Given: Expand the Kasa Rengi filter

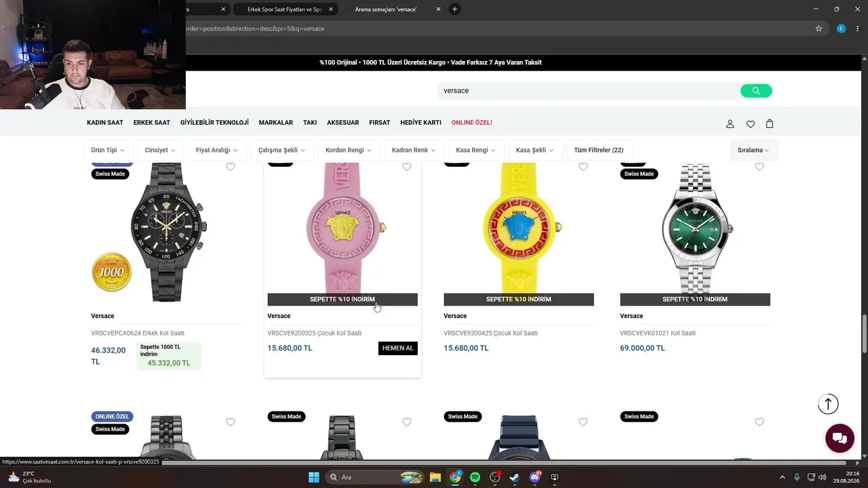Looking at the screenshot, I should [475, 150].
